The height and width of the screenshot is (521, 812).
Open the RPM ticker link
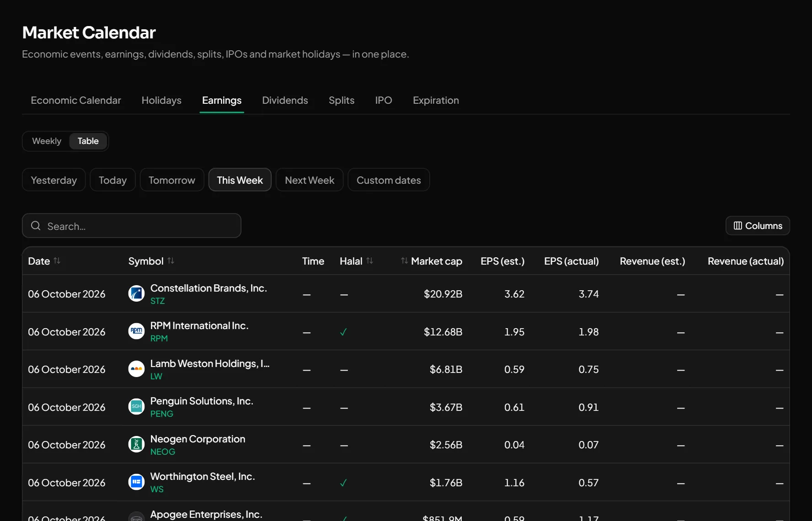pyautogui.click(x=159, y=338)
